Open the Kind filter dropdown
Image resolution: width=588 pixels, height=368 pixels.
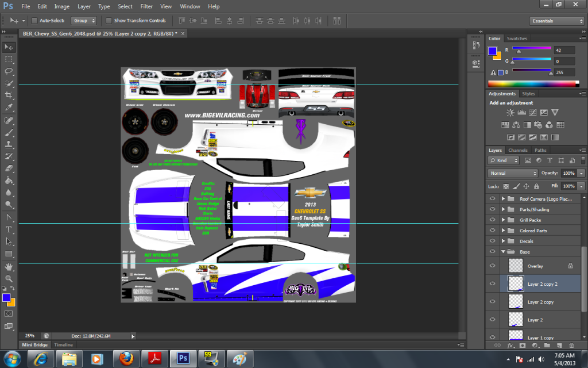click(503, 160)
